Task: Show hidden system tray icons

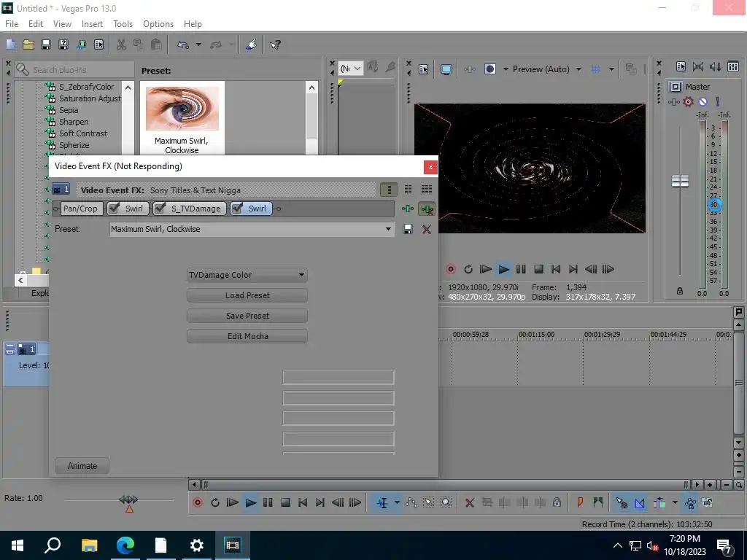Action: pos(617,545)
